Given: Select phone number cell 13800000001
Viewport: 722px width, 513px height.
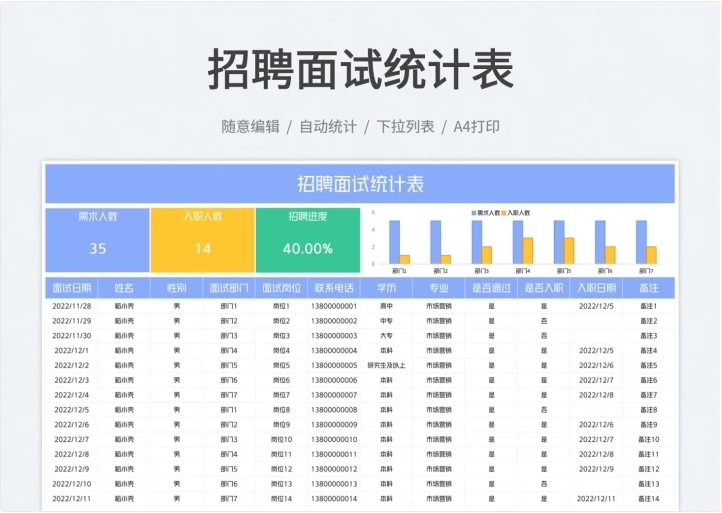Looking at the screenshot, I should pos(334,306).
